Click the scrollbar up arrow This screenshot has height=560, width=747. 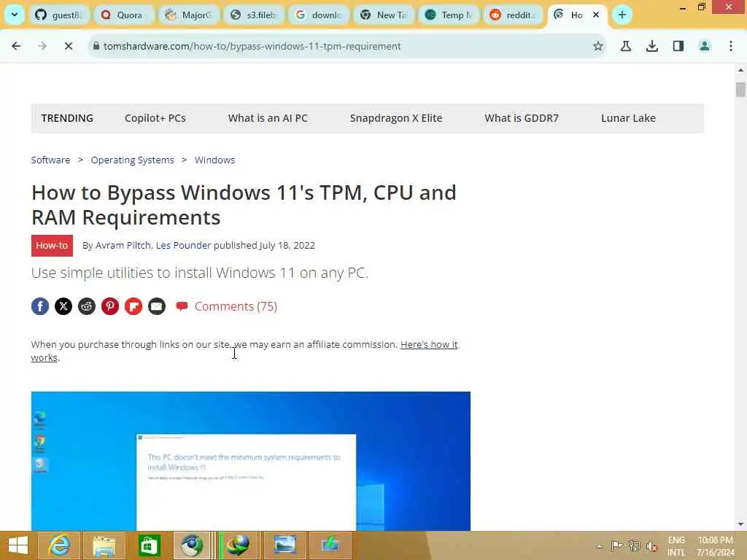coord(740,70)
